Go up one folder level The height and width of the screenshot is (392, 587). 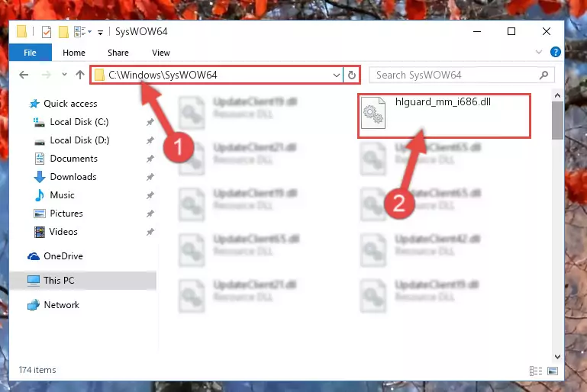79,75
